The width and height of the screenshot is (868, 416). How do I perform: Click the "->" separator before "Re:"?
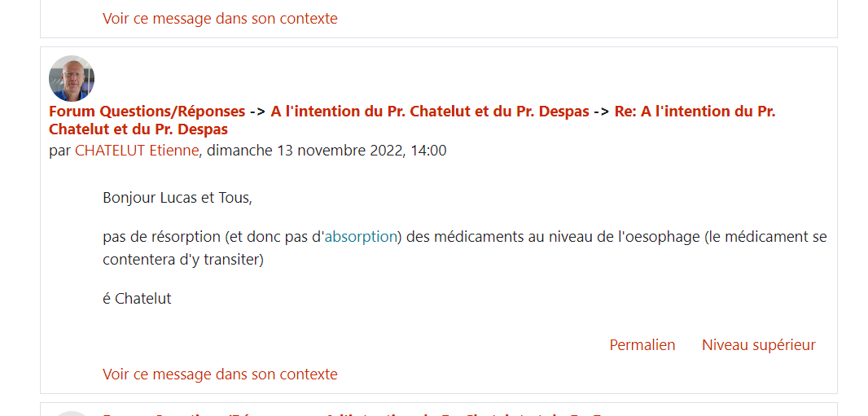point(602,112)
